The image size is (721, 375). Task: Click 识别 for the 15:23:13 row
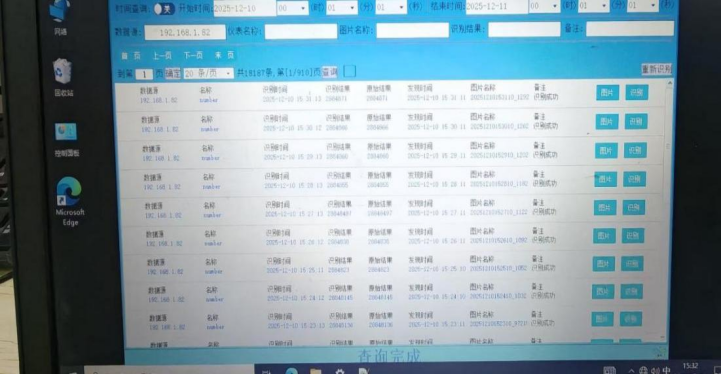(630, 319)
